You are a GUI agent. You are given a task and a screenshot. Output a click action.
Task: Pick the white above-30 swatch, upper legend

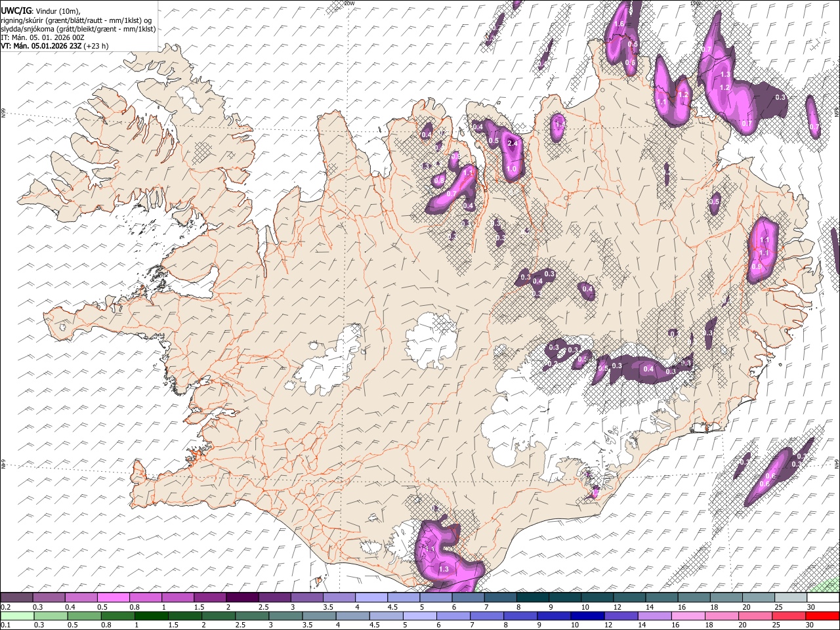[823, 598]
